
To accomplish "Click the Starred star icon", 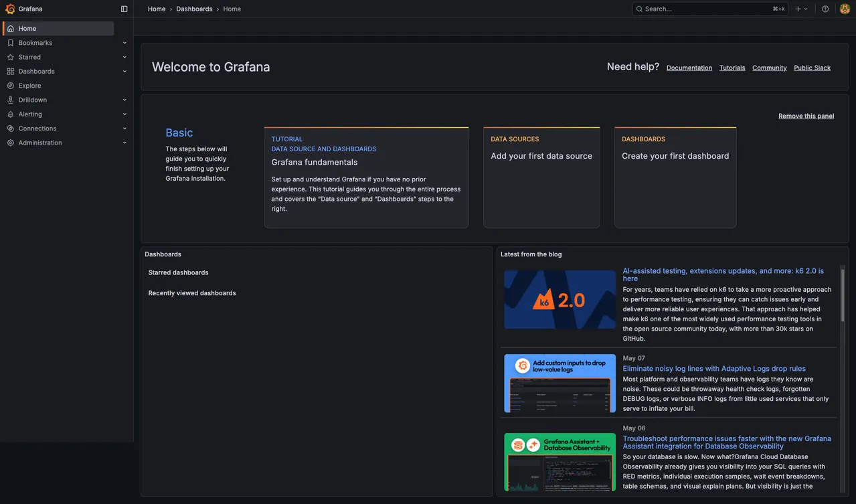I will tap(11, 57).
